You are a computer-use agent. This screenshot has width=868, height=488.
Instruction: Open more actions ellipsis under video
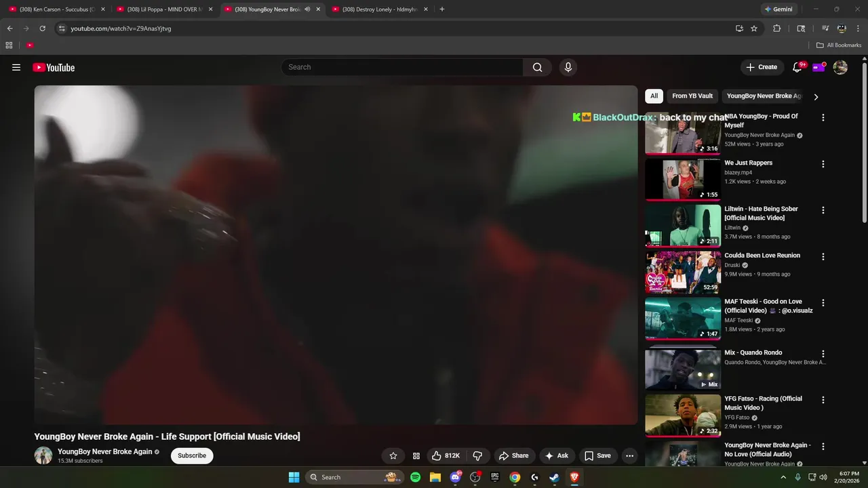pos(629,455)
